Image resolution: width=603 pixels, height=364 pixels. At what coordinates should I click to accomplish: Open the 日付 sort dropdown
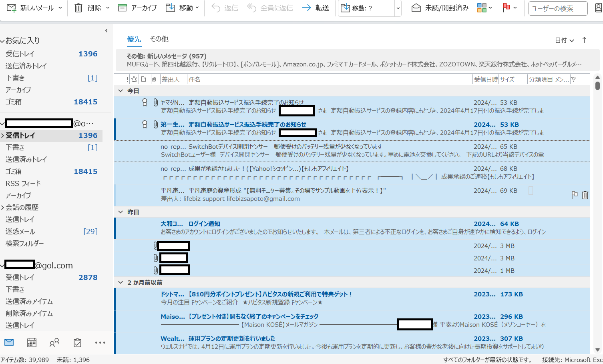pos(564,40)
